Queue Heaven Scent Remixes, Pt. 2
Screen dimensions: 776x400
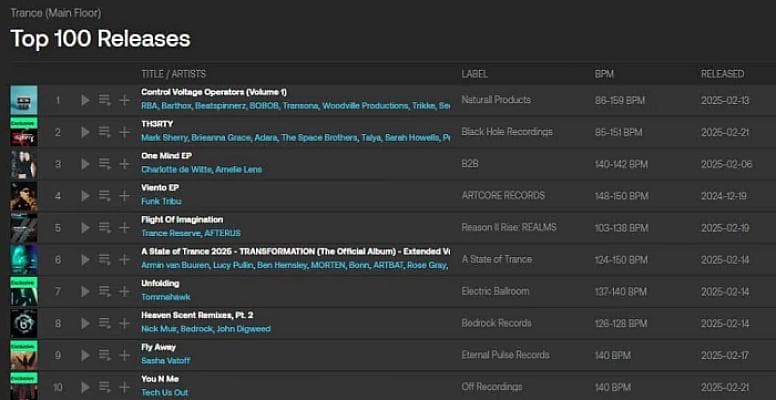tap(104, 323)
